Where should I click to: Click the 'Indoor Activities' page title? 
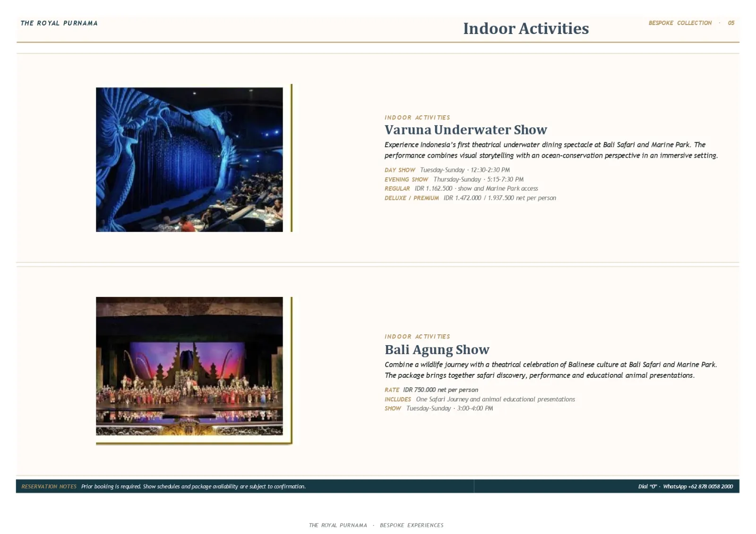coord(526,29)
